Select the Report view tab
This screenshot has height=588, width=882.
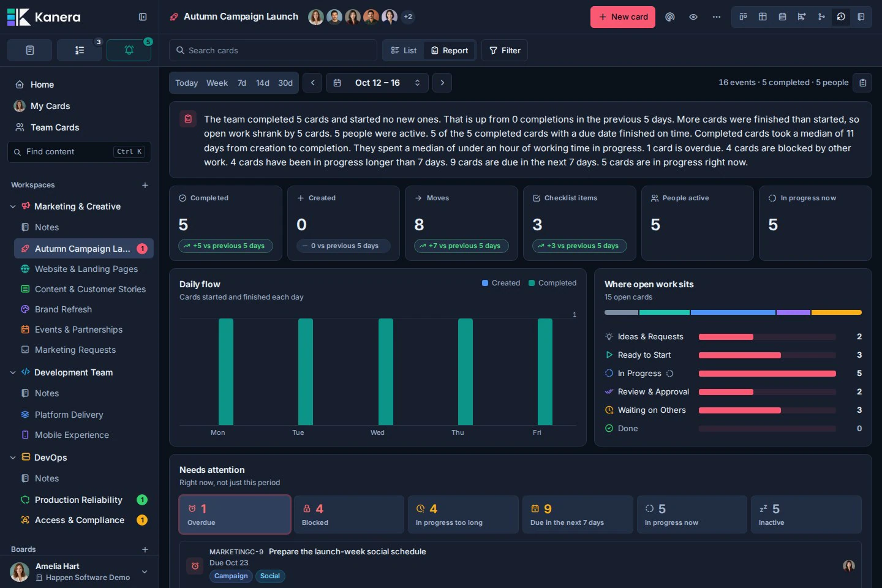click(x=450, y=50)
